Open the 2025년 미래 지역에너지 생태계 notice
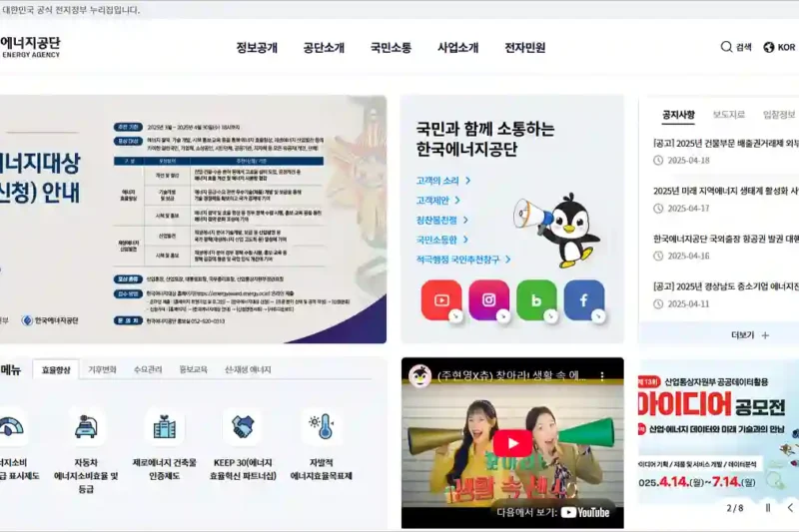The width and height of the screenshot is (799, 532). (x=726, y=191)
